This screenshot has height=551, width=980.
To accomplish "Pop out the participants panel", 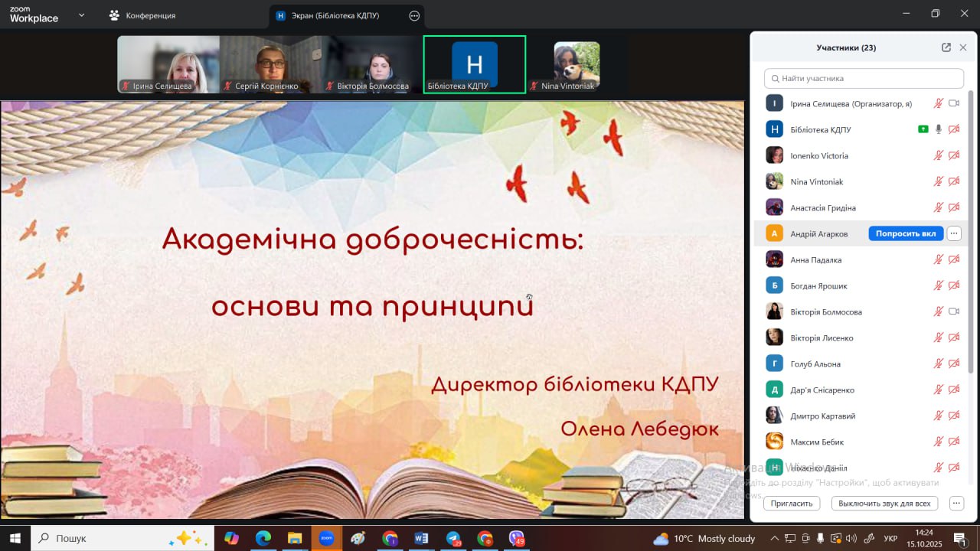I will click(946, 47).
